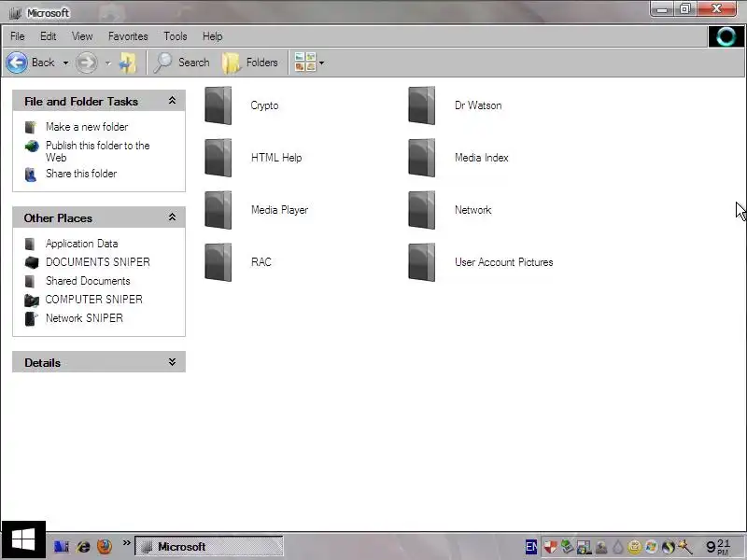747x560 pixels.
Task: Select the Network folder icon
Action: click(x=422, y=210)
